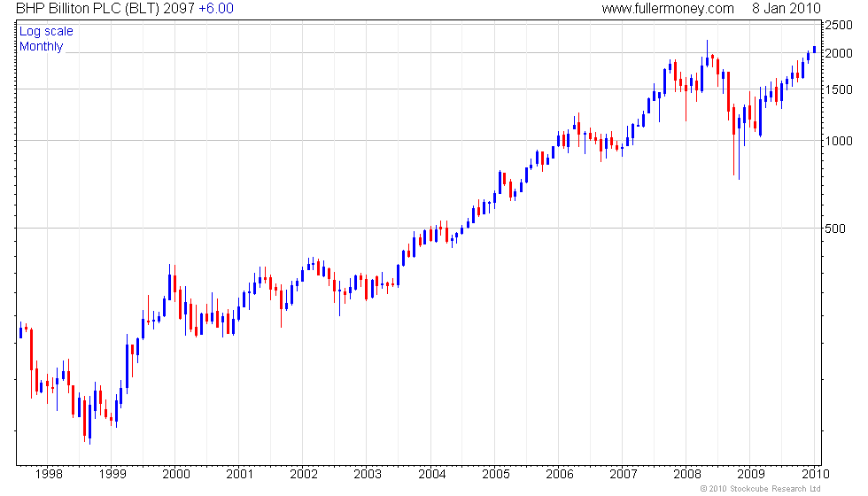Click the 2005 year axis label
Image resolution: width=868 pixels, height=496 pixels.
click(495, 474)
